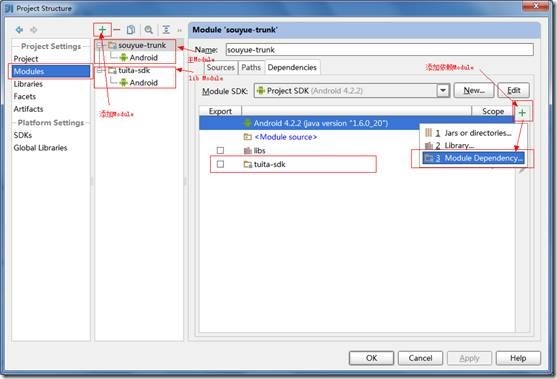Click green plus to add dependency
This screenshot has width=557, height=379.
click(522, 113)
